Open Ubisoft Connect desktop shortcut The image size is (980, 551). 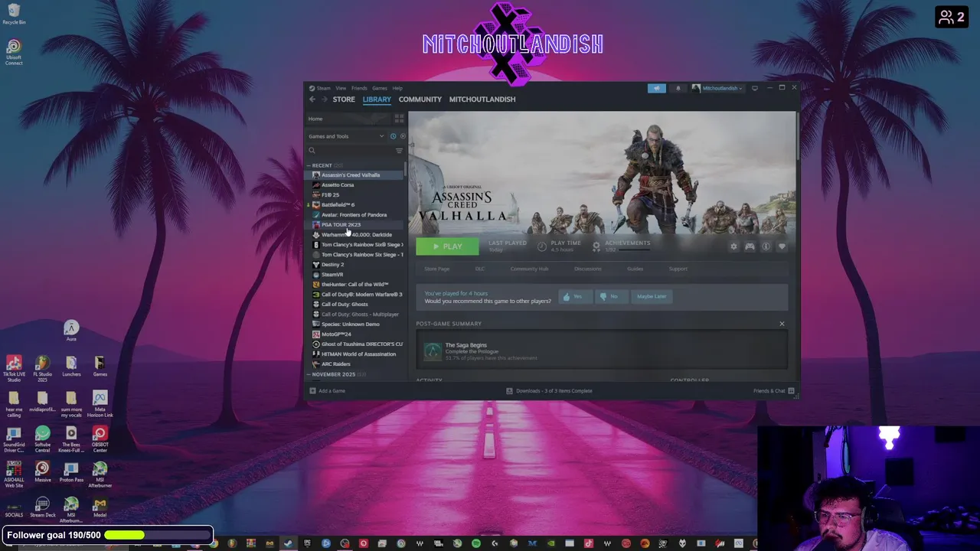pyautogui.click(x=14, y=52)
